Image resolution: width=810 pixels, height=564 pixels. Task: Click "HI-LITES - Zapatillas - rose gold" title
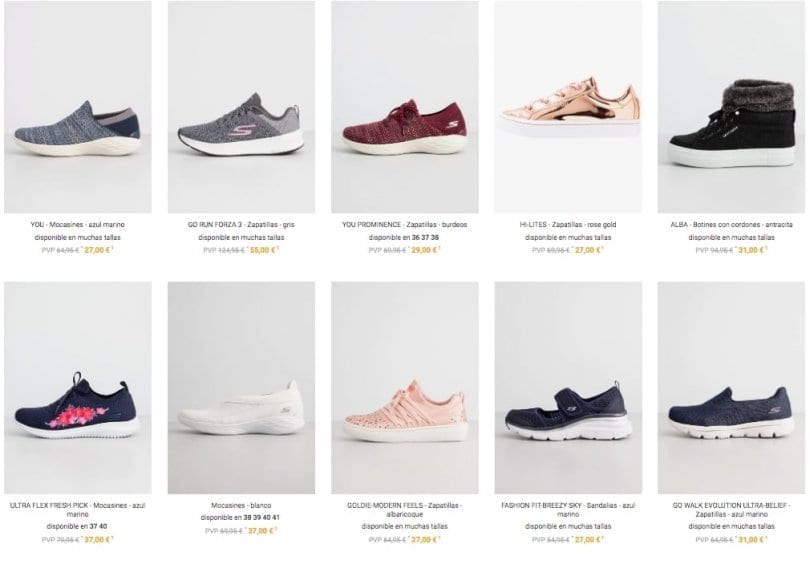(568, 225)
